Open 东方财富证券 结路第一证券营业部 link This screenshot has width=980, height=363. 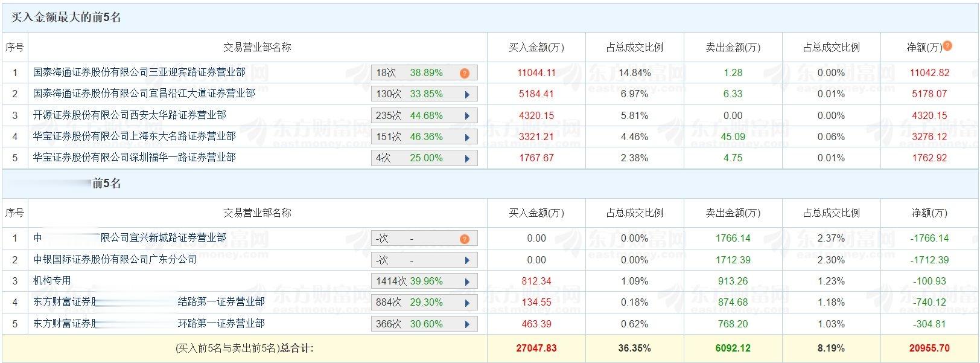pos(149,301)
